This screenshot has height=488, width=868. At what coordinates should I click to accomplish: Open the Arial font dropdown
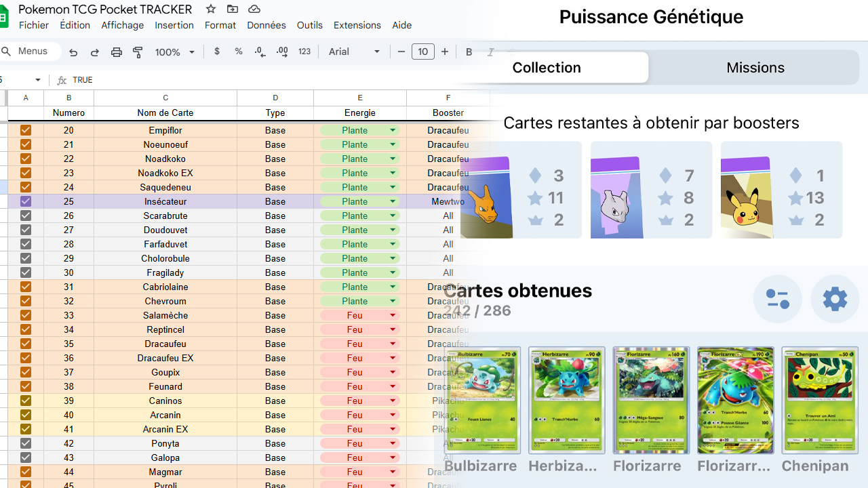click(354, 52)
